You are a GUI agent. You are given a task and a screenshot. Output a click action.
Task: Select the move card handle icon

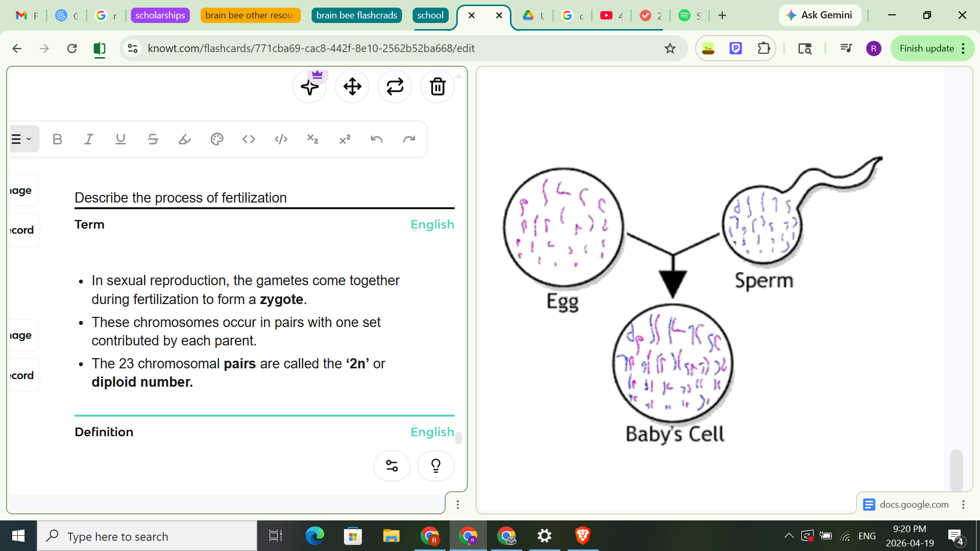[352, 87]
